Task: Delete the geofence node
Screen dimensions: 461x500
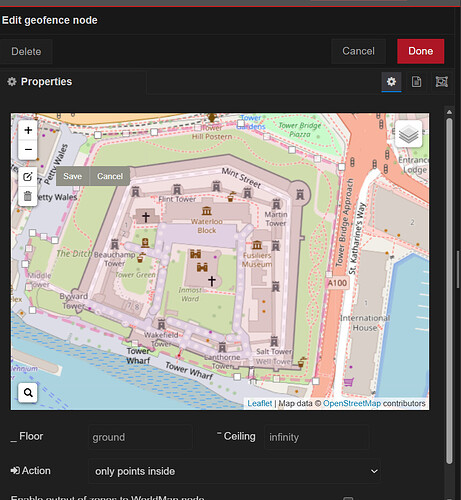Action: 26,52
